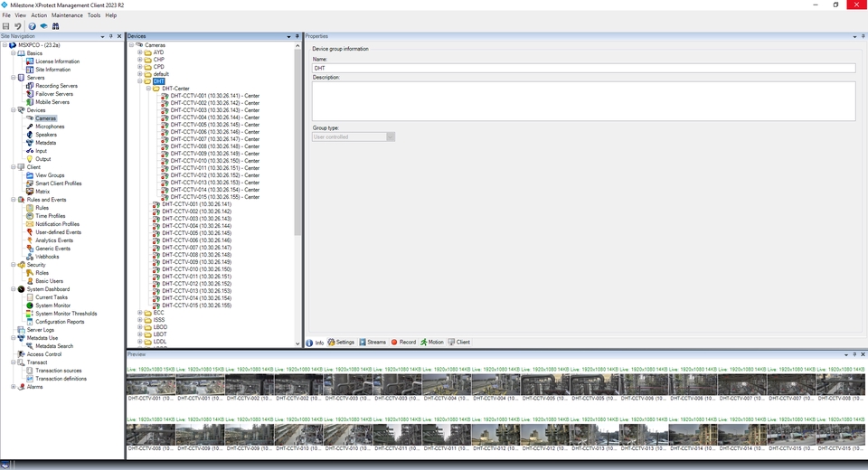Expand the LBOT camera group
Image resolution: width=868 pixels, height=470 pixels.
coord(140,334)
